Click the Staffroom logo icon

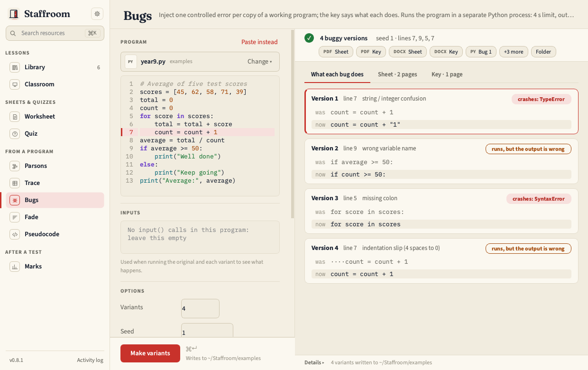14,14
